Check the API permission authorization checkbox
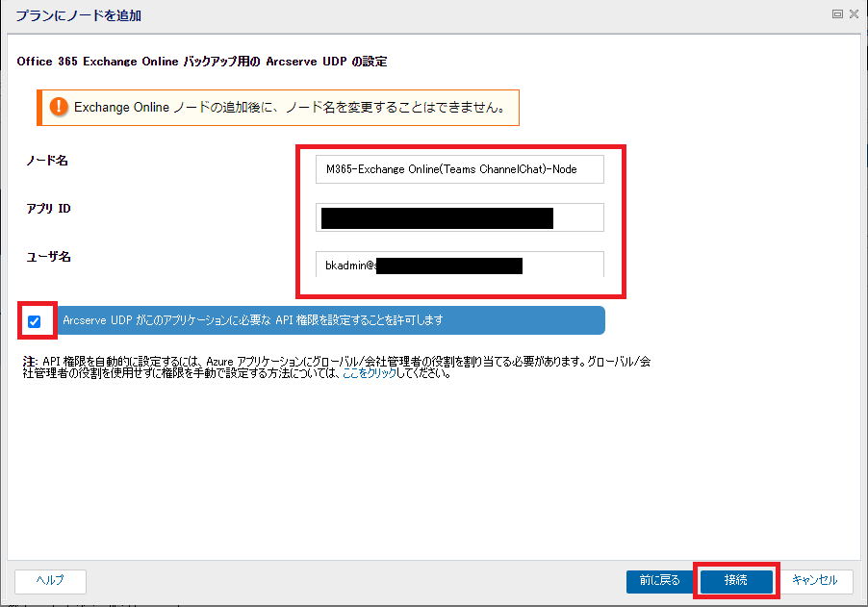The image size is (868, 607). (35, 321)
